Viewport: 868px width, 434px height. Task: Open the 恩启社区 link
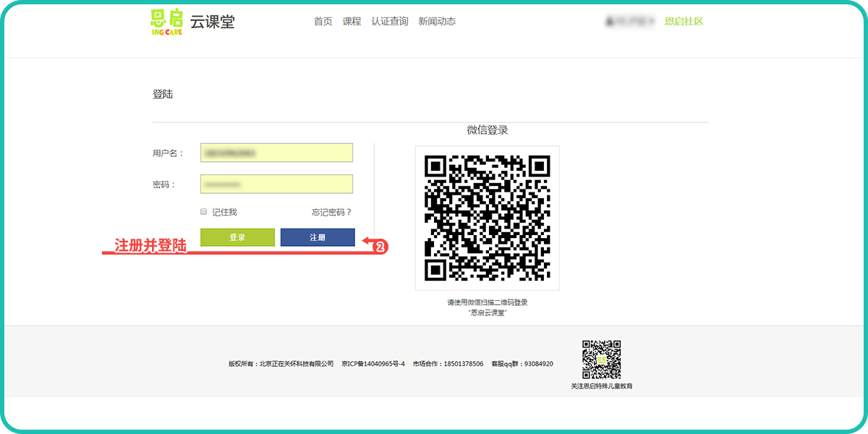click(684, 22)
